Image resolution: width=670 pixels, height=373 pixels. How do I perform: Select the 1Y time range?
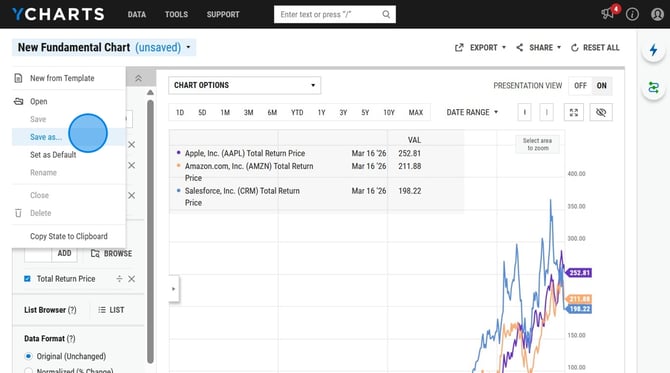click(x=321, y=112)
